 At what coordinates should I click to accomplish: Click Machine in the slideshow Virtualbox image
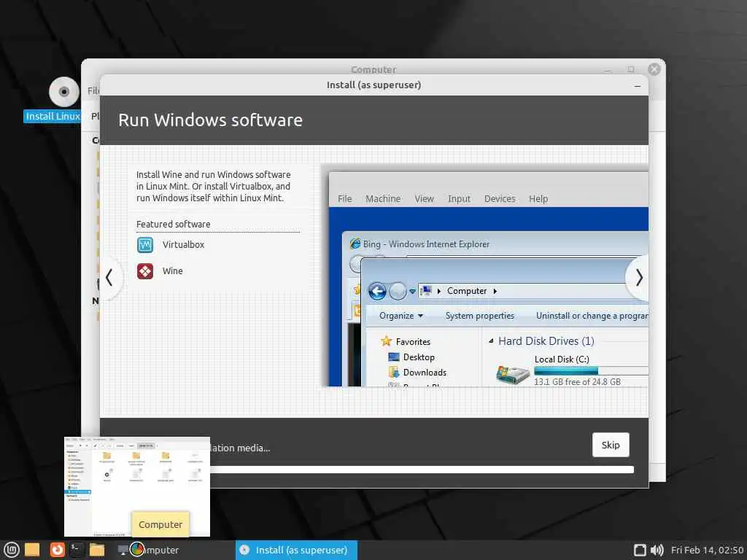[x=383, y=198]
